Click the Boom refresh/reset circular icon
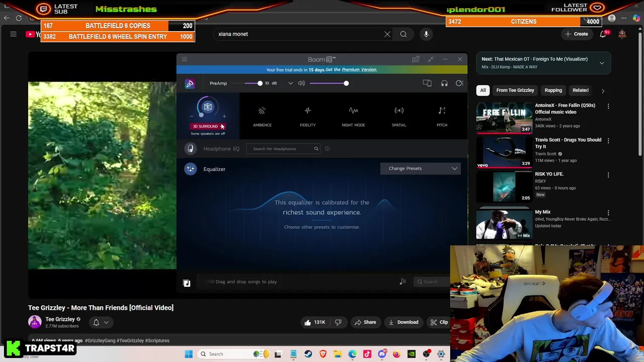The image size is (644, 362). click(x=459, y=83)
